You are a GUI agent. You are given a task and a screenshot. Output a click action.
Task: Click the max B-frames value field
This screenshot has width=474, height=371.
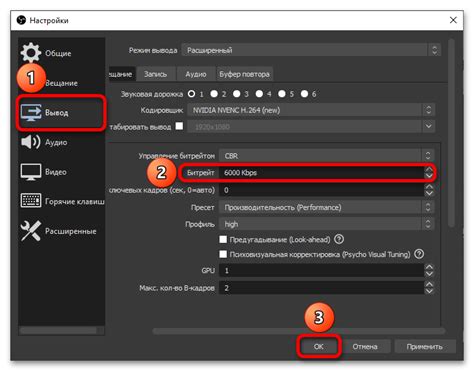pos(322,288)
